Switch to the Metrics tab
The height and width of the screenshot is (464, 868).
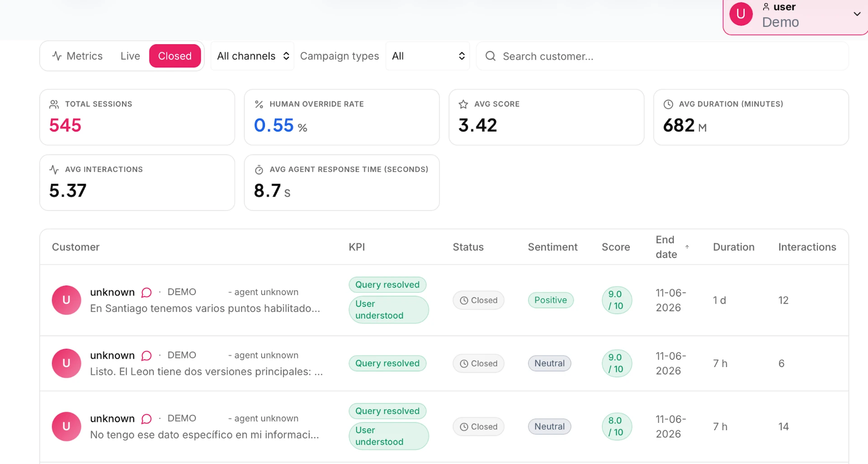(x=77, y=56)
